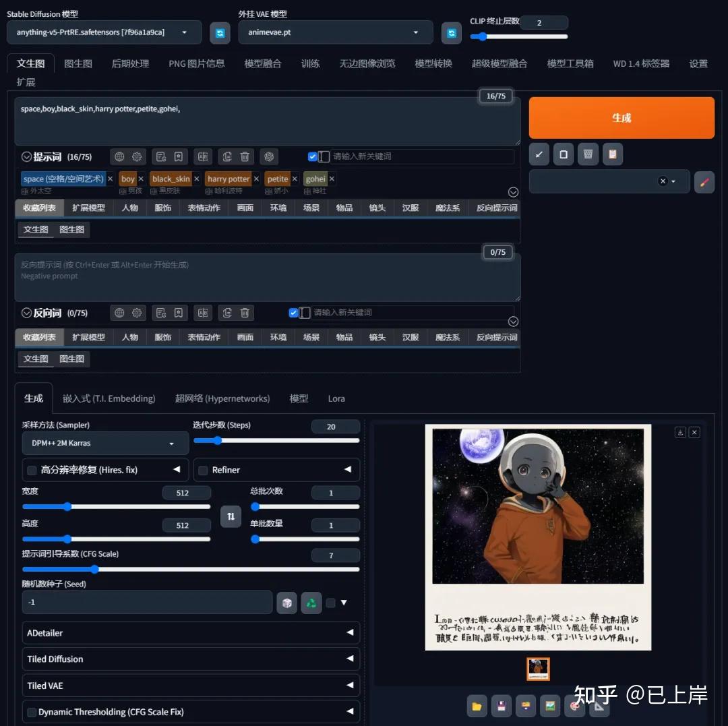Open prompt settings gear in the 提示词 toolbar
The height and width of the screenshot is (726, 728).
point(137,157)
